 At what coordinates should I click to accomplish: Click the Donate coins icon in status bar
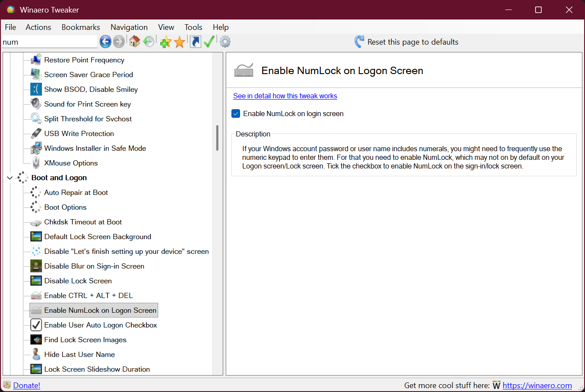7,385
